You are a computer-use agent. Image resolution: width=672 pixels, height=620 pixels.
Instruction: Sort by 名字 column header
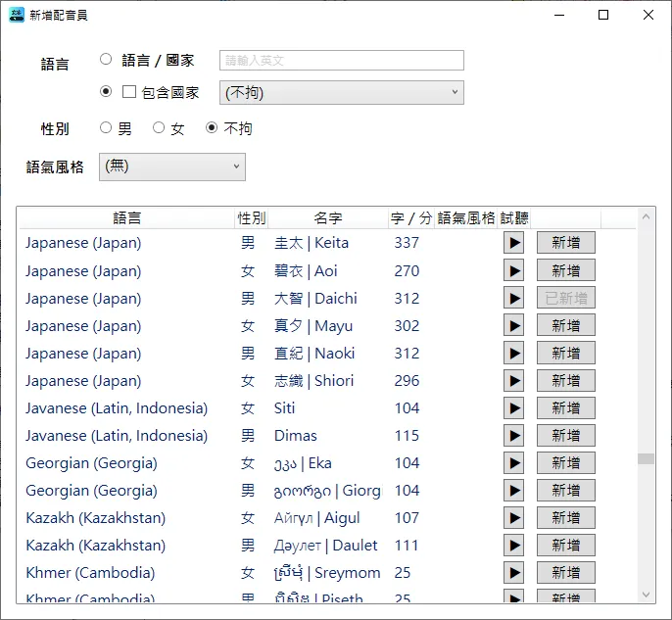click(x=328, y=218)
